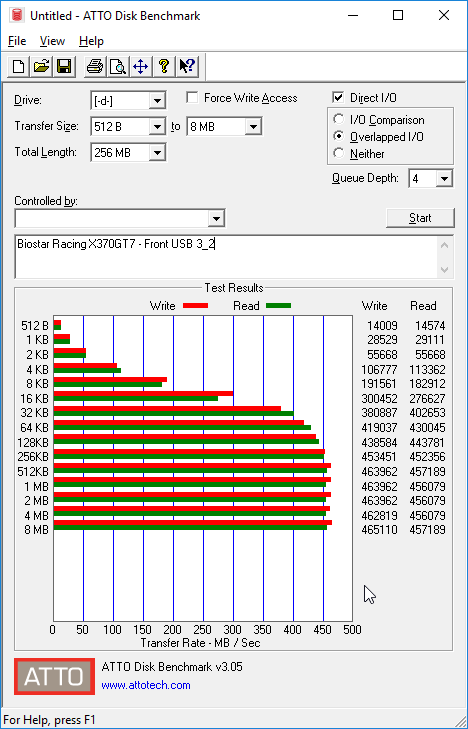The width and height of the screenshot is (468, 729).
Task: Select the Neither radio option
Action: [x=339, y=153]
